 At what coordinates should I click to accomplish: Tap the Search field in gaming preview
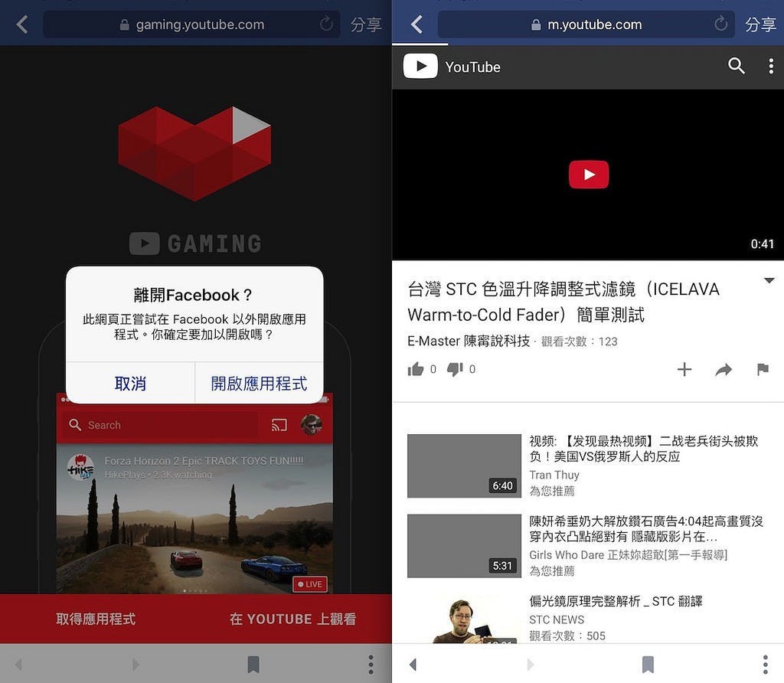(x=160, y=425)
